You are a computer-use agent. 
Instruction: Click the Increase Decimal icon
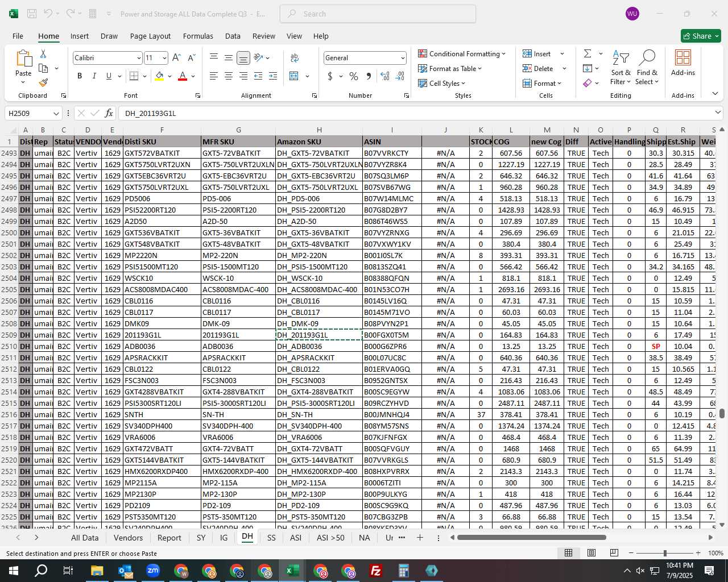[x=385, y=76]
